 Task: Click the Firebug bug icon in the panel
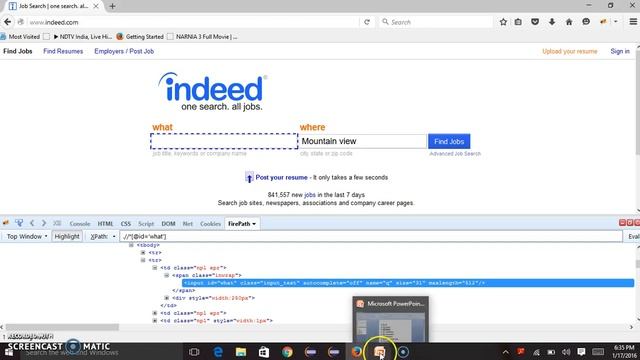pyautogui.click(x=6, y=223)
